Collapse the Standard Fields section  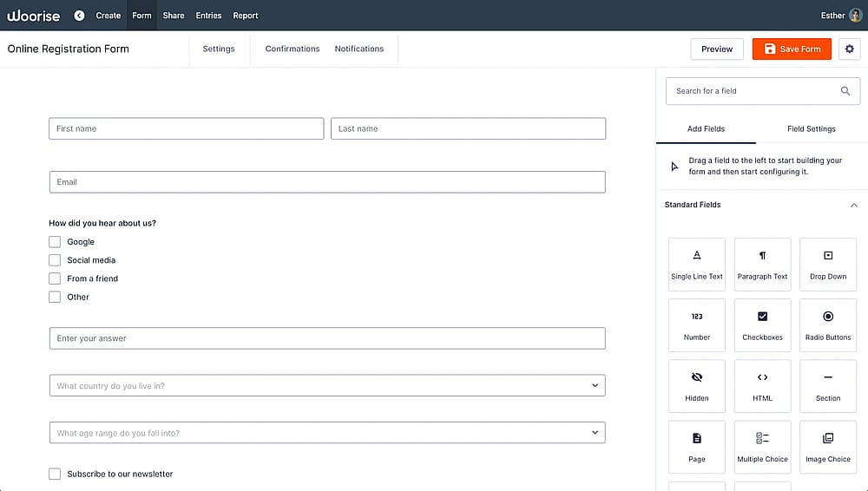click(853, 205)
